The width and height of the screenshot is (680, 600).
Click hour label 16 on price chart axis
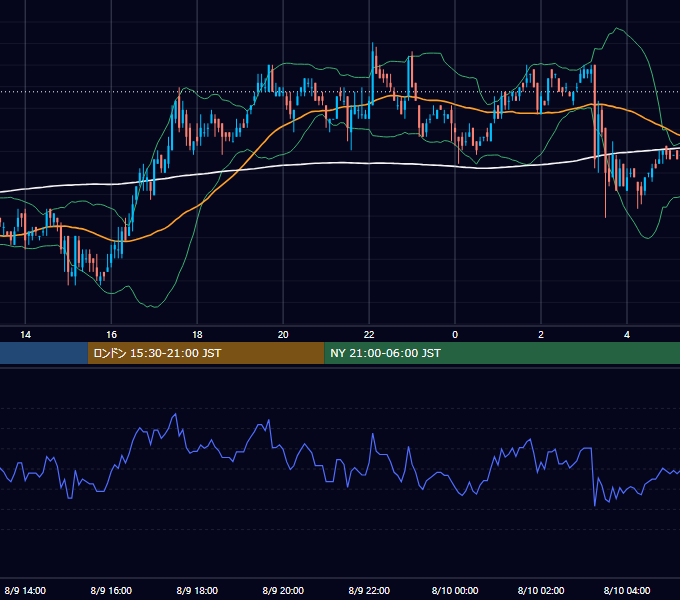pos(111,335)
